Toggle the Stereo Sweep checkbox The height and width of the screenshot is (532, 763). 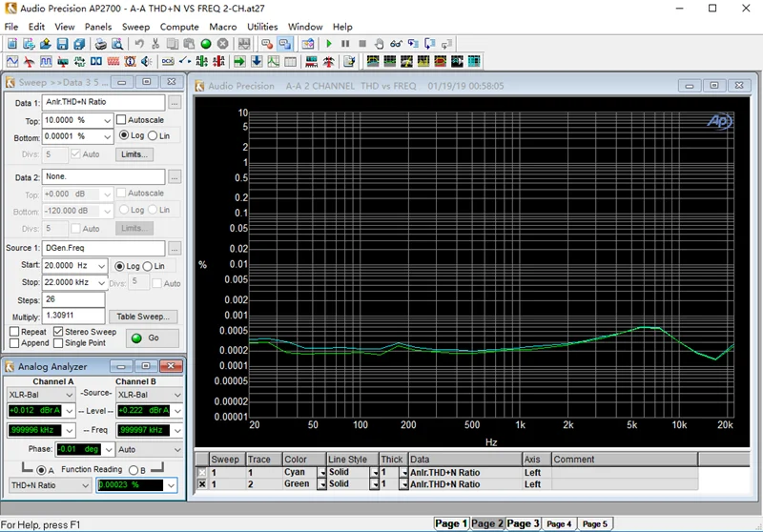point(58,332)
